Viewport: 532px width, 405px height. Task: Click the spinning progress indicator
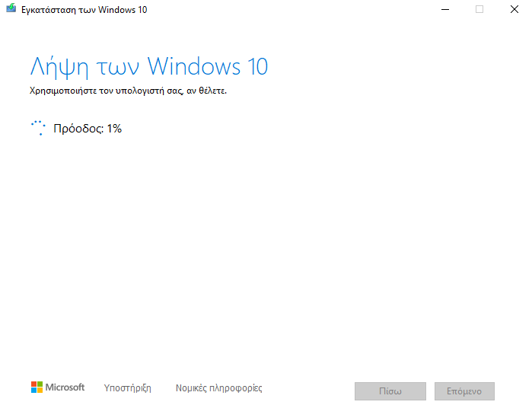38,128
